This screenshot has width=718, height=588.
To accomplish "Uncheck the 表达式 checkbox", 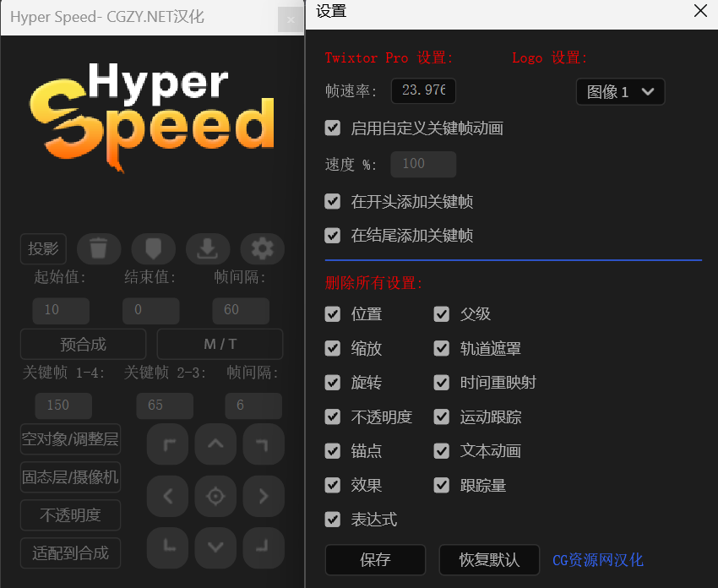I will [x=333, y=520].
